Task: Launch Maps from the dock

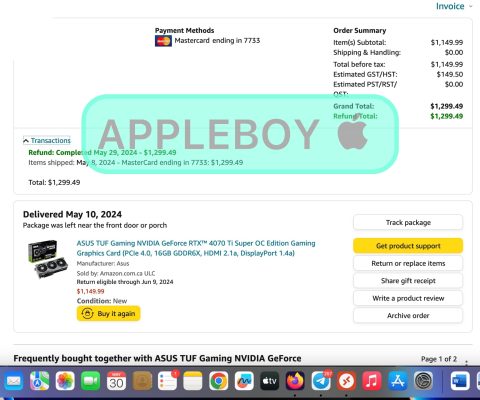Action: coord(39,381)
